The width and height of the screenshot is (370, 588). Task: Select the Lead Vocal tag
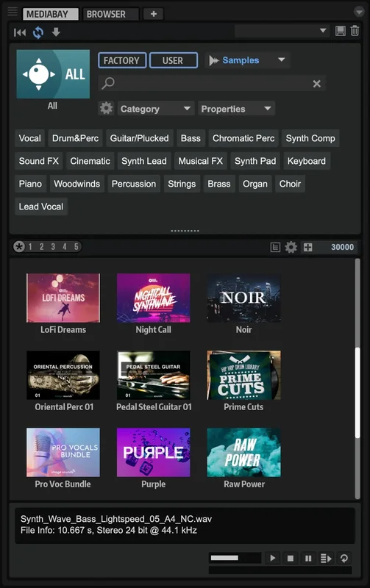tap(41, 207)
